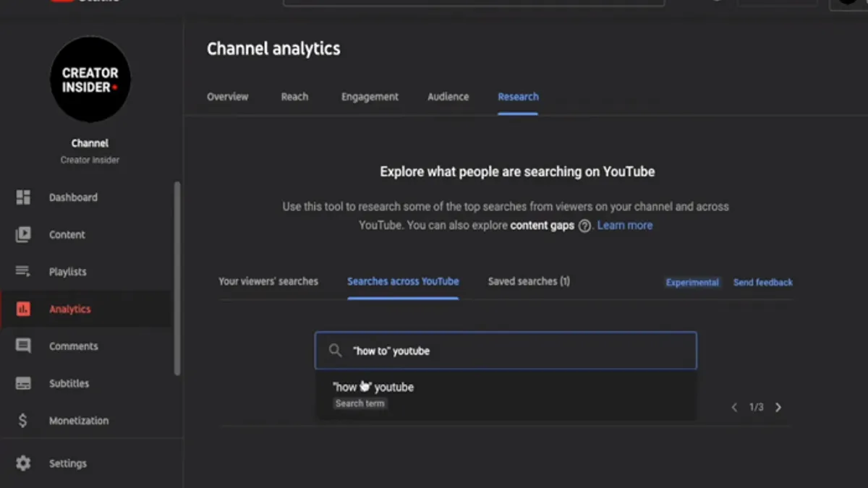Go to previous page of results

pos(734,407)
